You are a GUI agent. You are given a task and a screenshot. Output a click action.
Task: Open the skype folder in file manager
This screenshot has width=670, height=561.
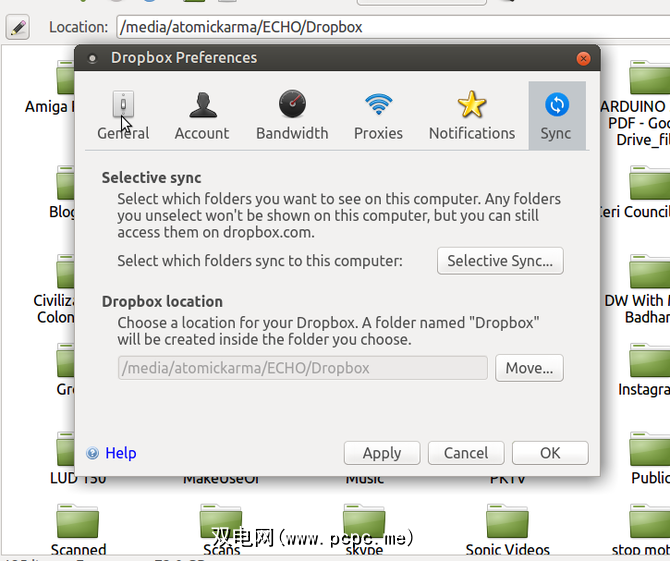pos(364,522)
